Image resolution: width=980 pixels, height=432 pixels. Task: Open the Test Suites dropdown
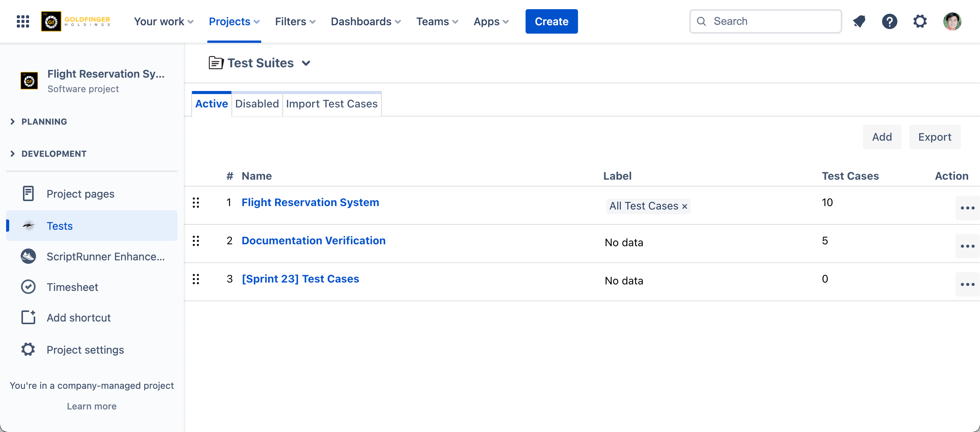[x=306, y=63]
